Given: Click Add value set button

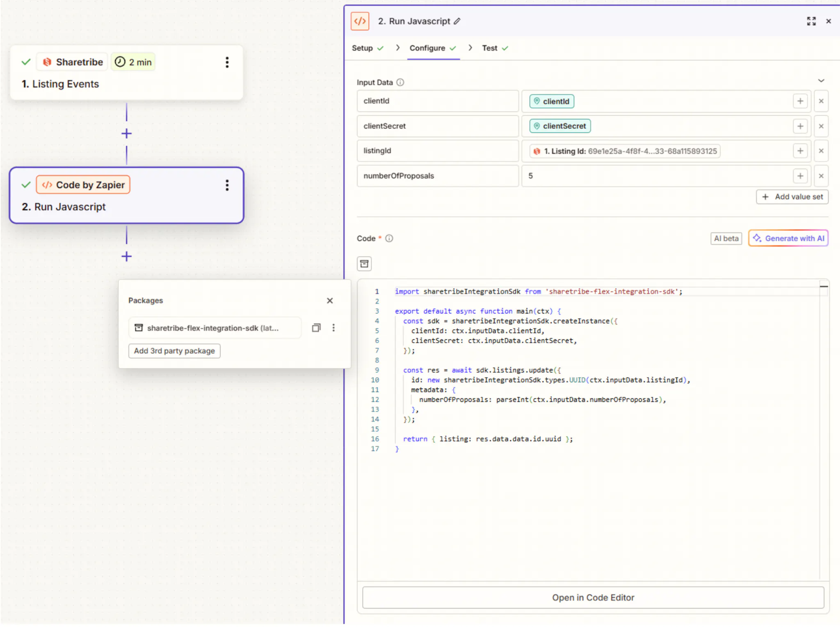Looking at the screenshot, I should 792,197.
